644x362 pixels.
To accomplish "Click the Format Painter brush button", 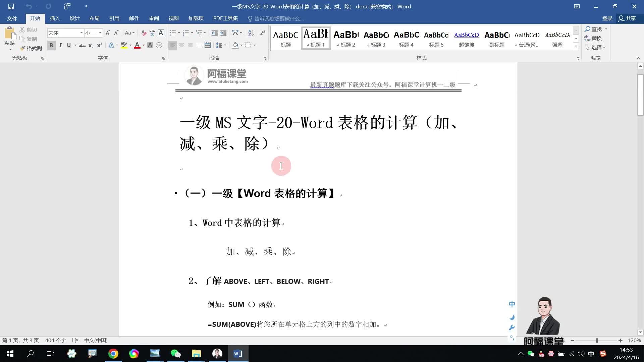I will 31,48.
